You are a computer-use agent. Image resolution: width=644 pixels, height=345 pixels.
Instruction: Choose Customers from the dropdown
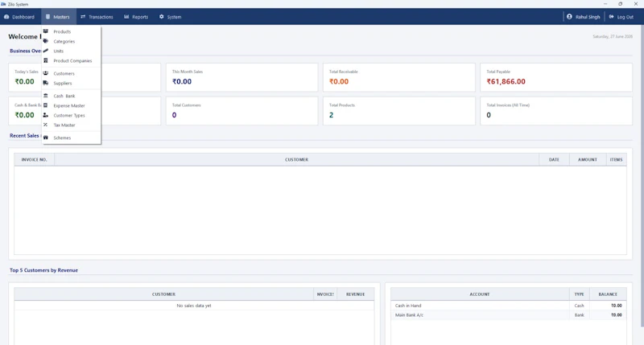[72, 73]
